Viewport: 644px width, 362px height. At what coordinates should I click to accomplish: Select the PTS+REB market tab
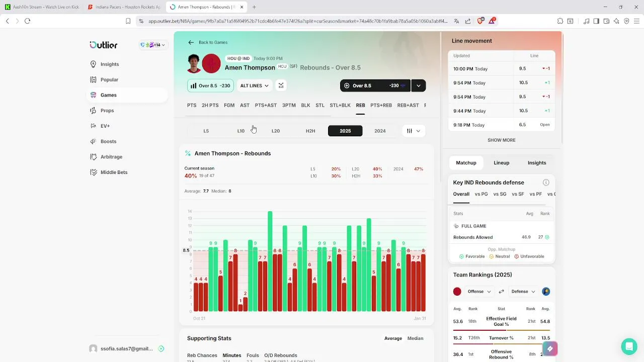click(x=381, y=105)
